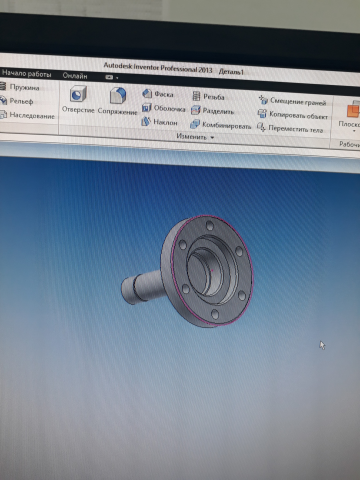Screen dimensions: 360x480
Task: Activate the Наклон draft tool
Action: (159, 122)
